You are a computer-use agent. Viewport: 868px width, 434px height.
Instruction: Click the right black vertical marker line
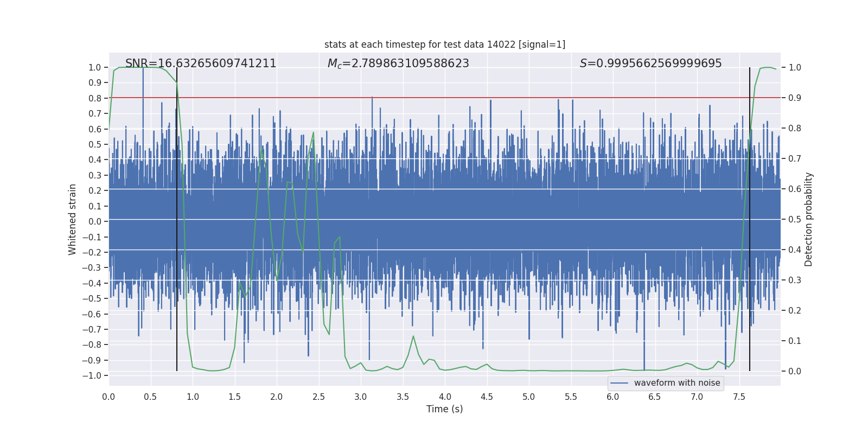pyautogui.click(x=750, y=219)
